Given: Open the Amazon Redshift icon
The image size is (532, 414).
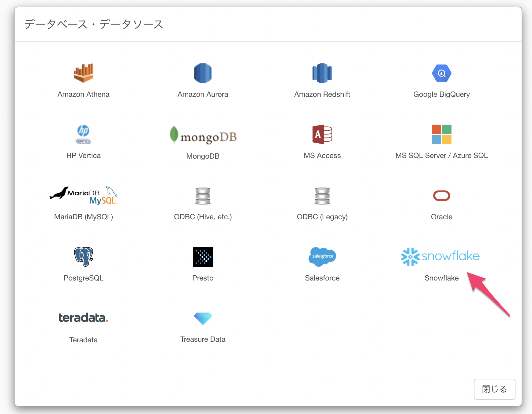Looking at the screenshot, I should click(x=322, y=73).
